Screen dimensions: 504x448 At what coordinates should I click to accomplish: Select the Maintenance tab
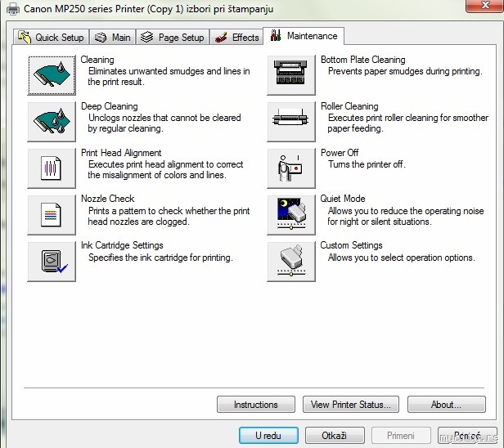(x=304, y=36)
